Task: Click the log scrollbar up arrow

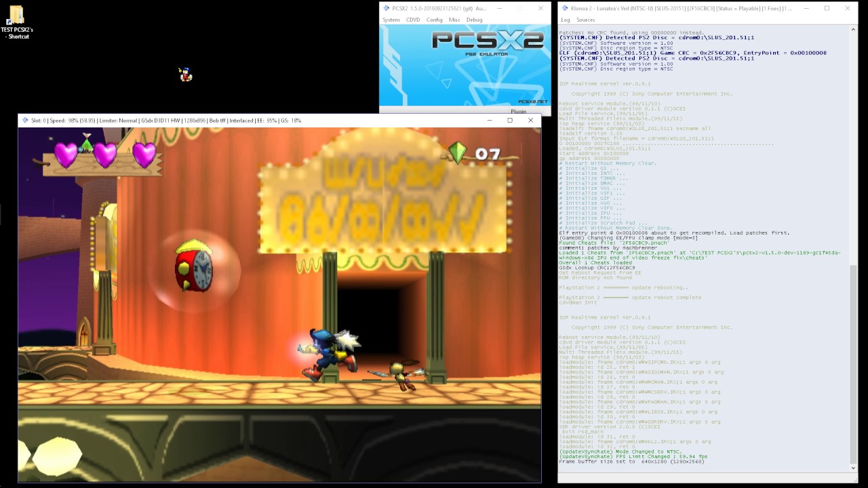Action: tap(853, 30)
